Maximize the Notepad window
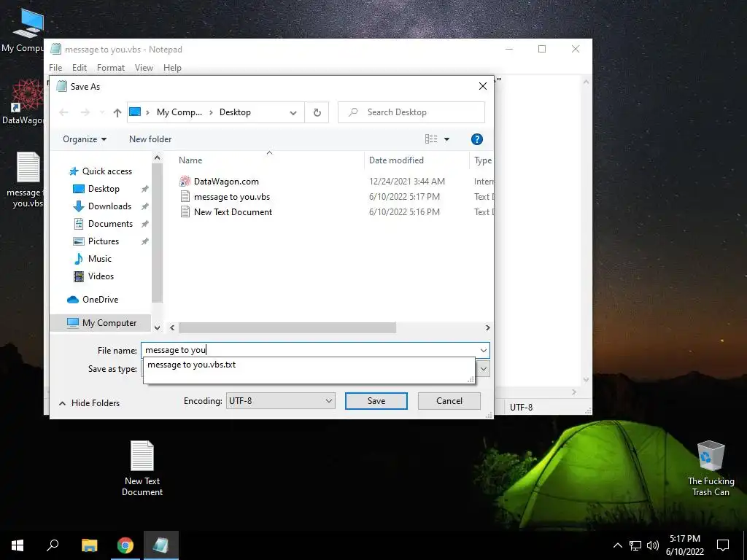Screen dimensions: 747x560 click(x=542, y=49)
